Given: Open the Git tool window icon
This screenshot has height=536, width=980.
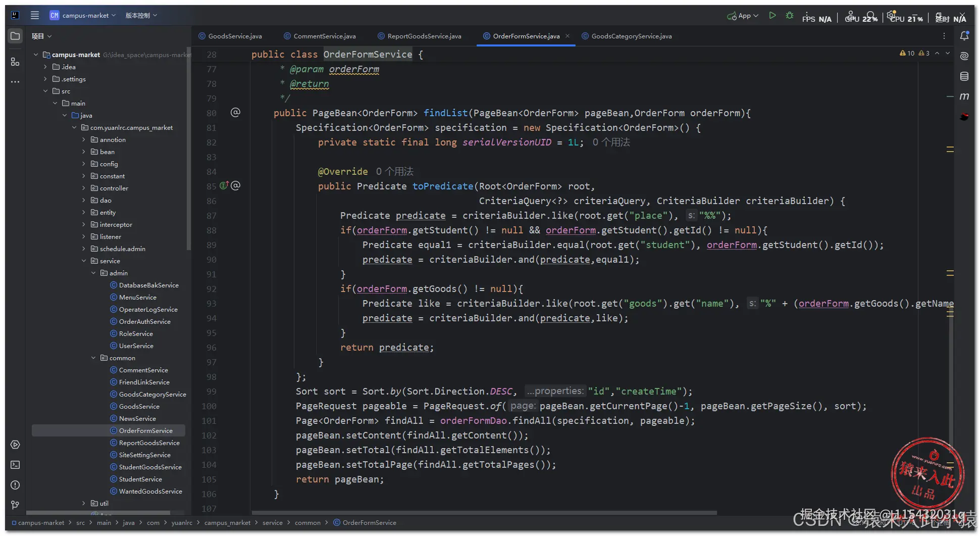Looking at the screenshot, I should click(15, 505).
